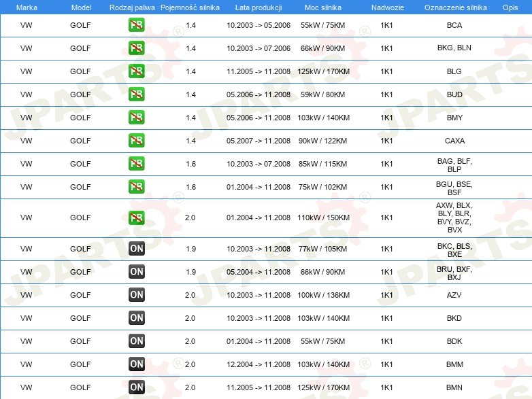The width and height of the screenshot is (532, 399).
Task: Click 1K1 body in the BCA row
Action: (x=386, y=25)
